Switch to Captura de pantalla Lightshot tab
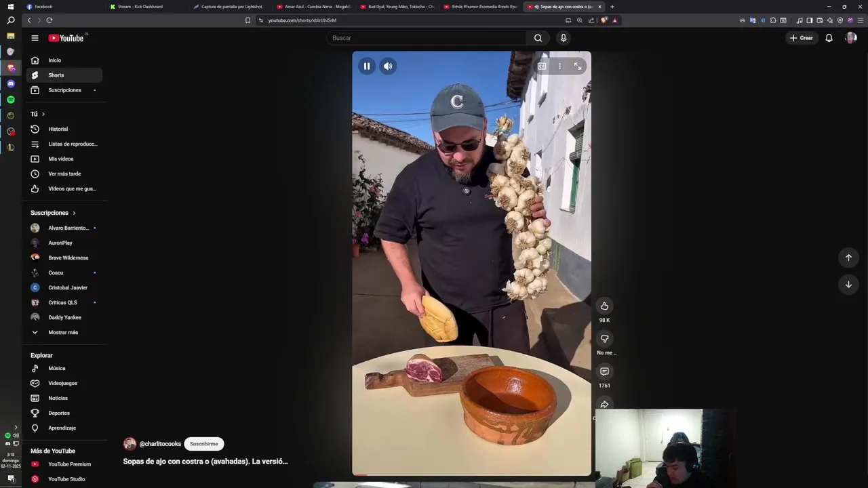The image size is (868, 488). pyautogui.click(x=231, y=7)
